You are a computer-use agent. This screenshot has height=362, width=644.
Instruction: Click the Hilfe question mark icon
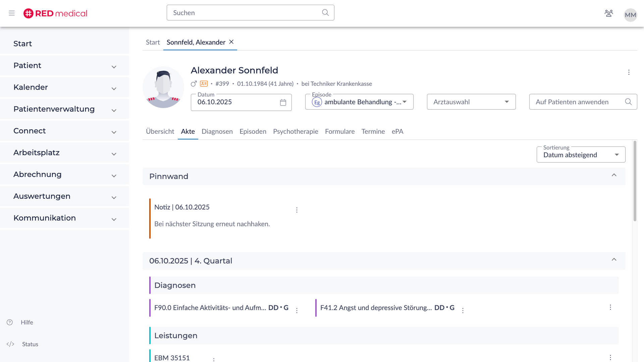tap(10, 322)
